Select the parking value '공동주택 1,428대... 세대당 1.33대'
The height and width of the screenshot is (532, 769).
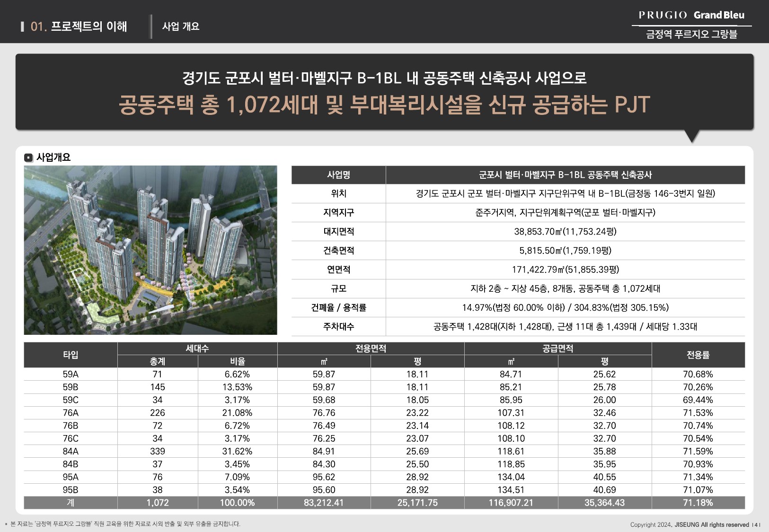565,326
